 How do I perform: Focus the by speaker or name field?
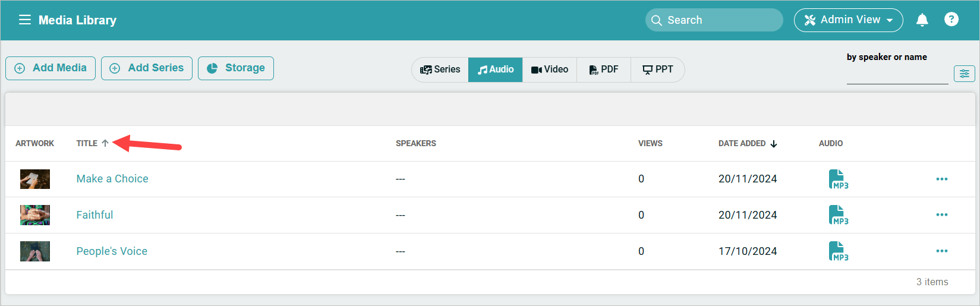tap(897, 75)
